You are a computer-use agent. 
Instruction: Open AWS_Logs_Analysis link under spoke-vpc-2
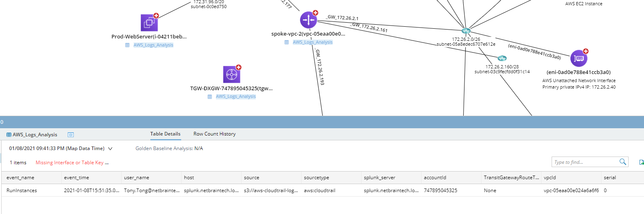[x=313, y=42]
